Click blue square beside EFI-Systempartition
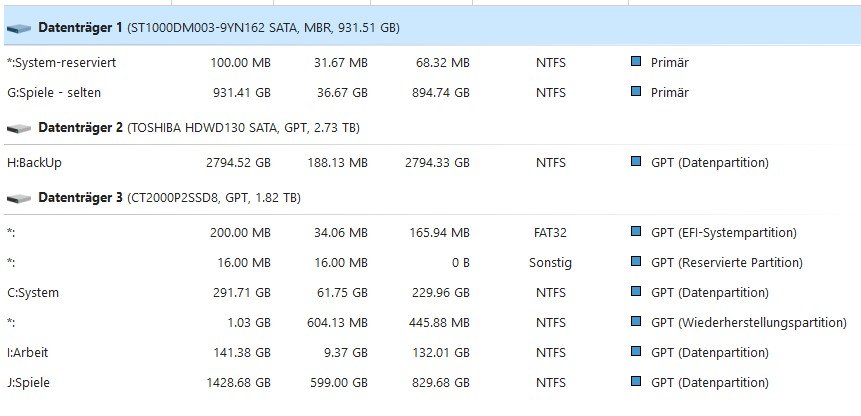The image size is (861, 416). coord(636,232)
